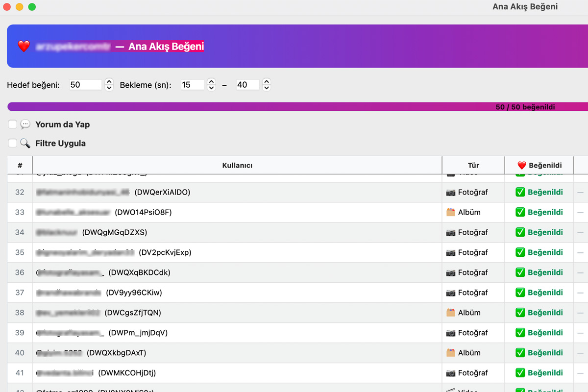Viewport: 588px width, 392px height.
Task: Increase the maximum Bekleme seconds stepper
Action: [x=266, y=82]
